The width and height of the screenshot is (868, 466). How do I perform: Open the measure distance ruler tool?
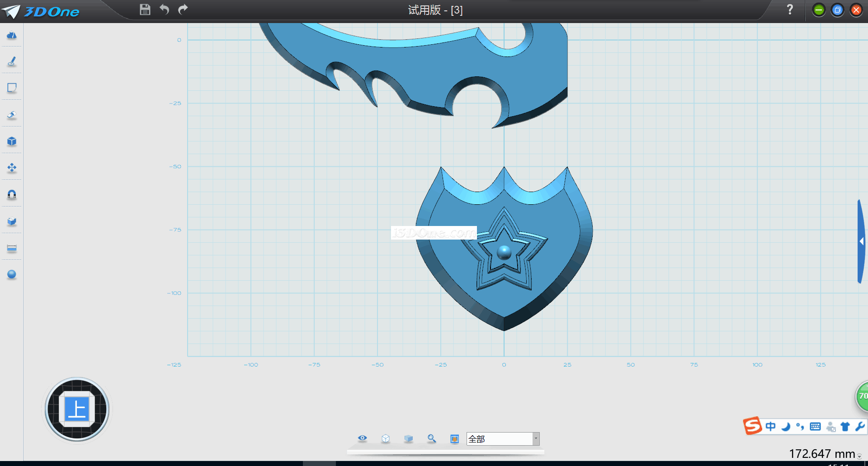tap(12, 248)
